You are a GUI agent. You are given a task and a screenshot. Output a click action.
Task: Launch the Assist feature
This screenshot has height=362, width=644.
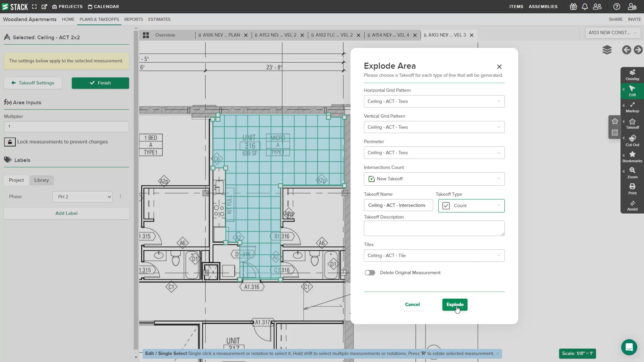click(632, 205)
